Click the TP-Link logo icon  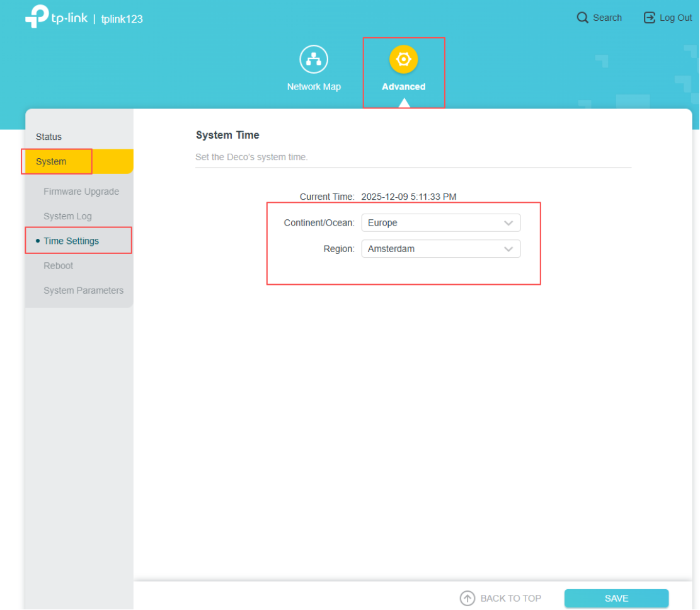(37, 16)
